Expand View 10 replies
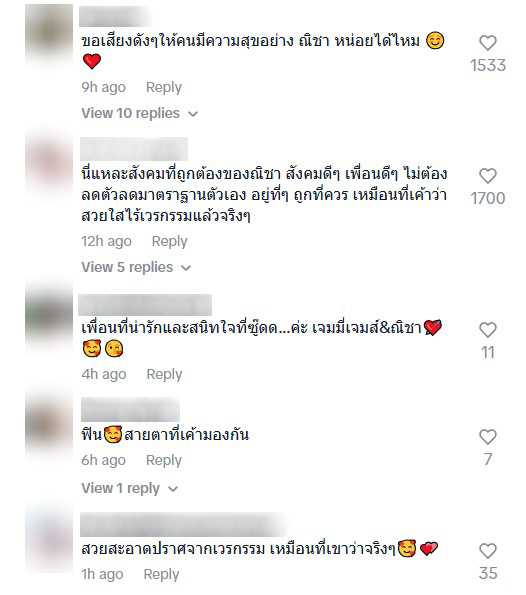 pos(140,113)
